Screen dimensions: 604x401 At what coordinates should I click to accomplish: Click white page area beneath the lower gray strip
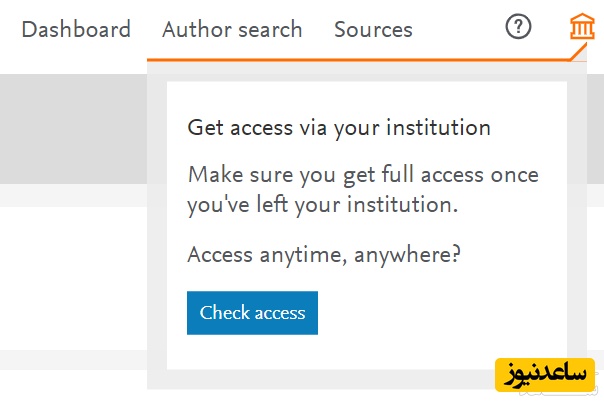[72, 386]
